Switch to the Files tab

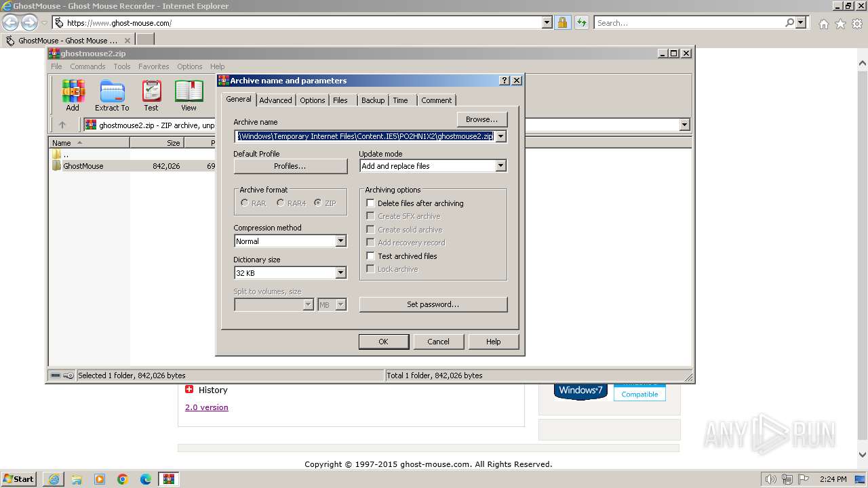pos(340,100)
